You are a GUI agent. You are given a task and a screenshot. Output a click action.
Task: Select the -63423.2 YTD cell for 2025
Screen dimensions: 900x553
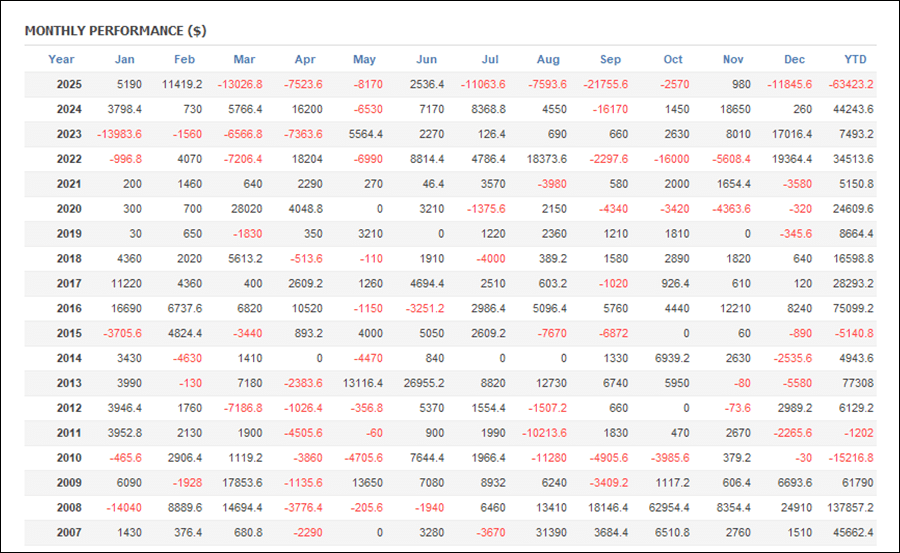click(850, 85)
